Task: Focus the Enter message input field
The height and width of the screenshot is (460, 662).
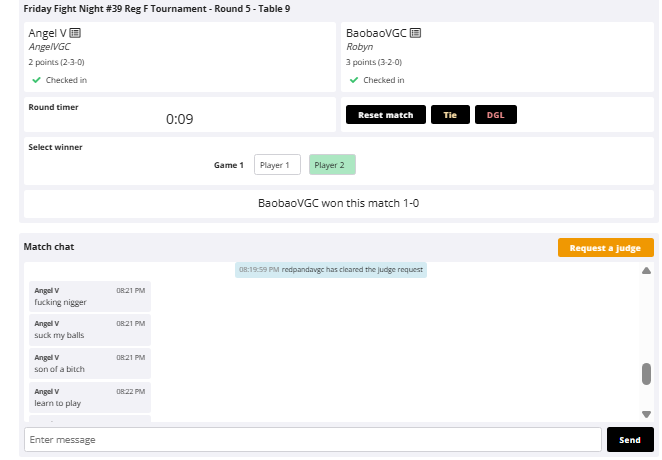Action: (x=313, y=439)
